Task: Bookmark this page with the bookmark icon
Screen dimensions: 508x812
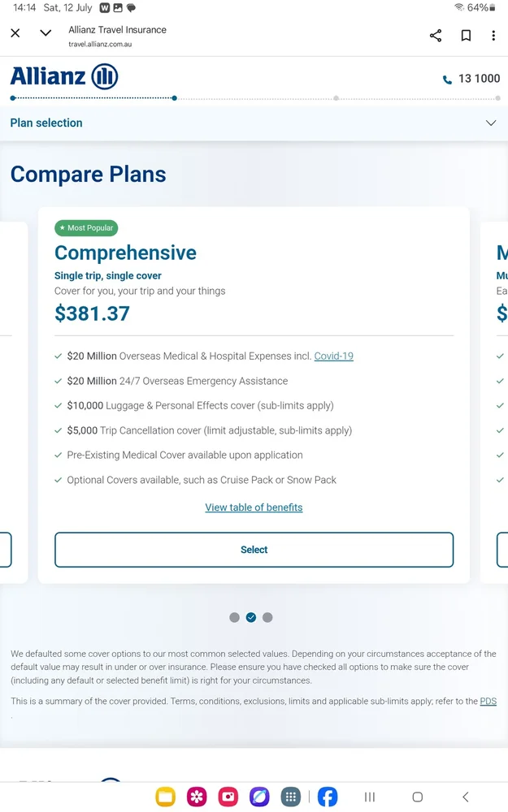Action: tap(466, 35)
